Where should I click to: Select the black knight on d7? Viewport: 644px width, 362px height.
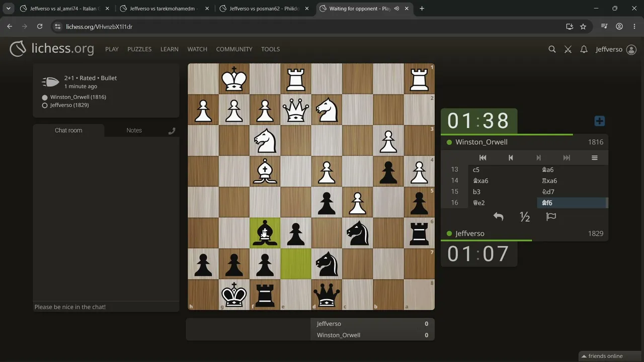tap(327, 264)
